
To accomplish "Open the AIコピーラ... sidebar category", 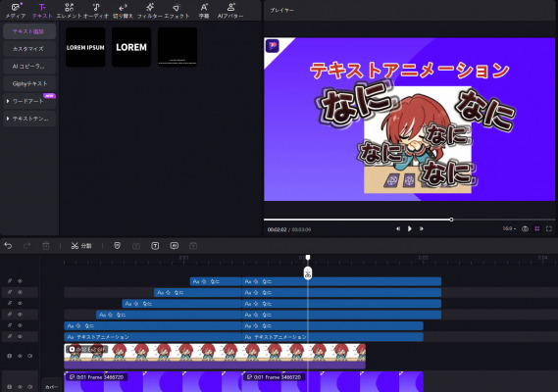I will click(x=29, y=67).
